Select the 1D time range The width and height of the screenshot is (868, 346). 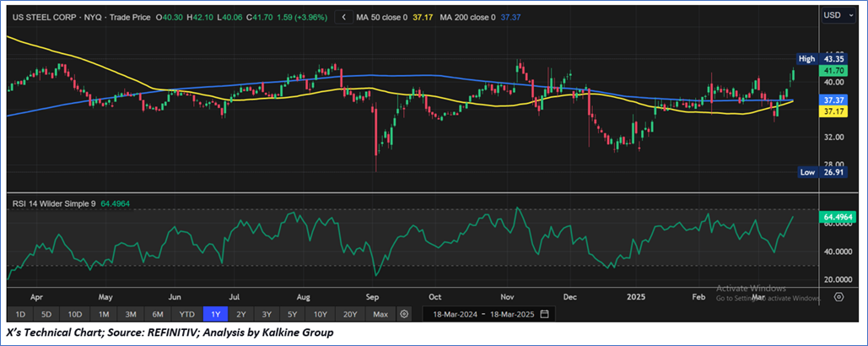click(22, 314)
